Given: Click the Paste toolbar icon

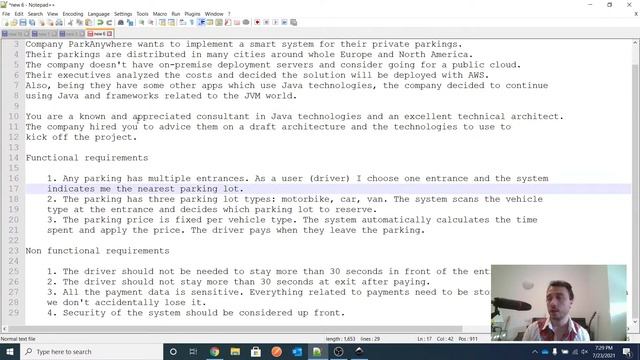Looking at the screenshot, I should pyautogui.click(x=88, y=22).
